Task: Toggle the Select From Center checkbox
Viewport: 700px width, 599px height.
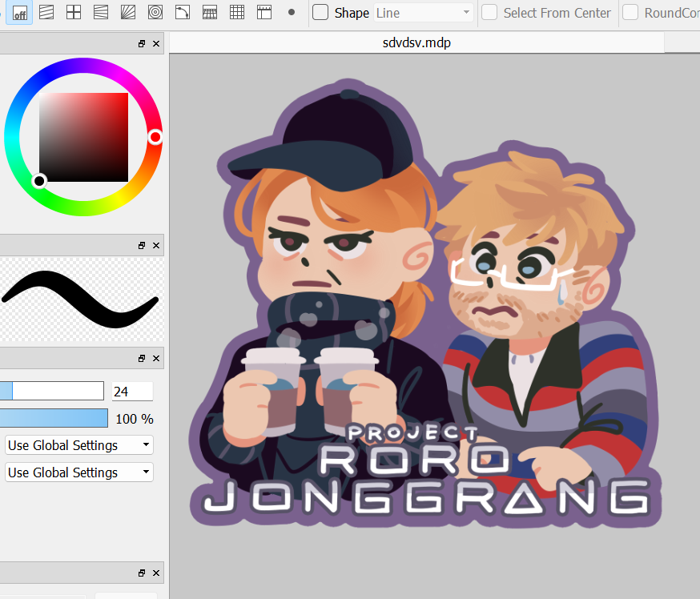Action: pos(489,13)
